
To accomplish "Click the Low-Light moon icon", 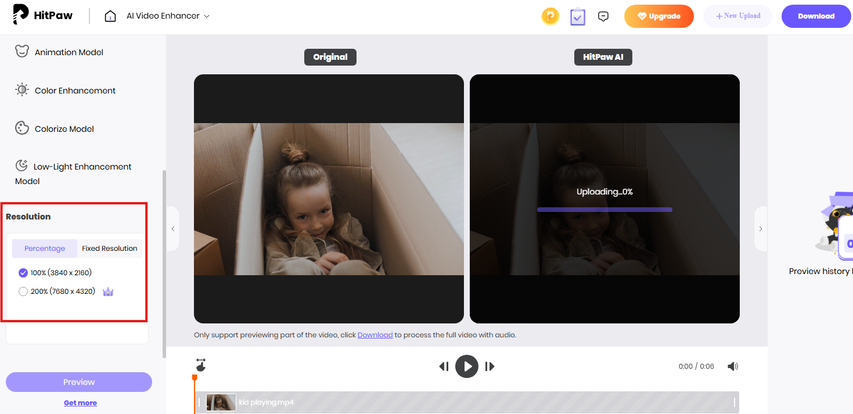I will click(22, 165).
